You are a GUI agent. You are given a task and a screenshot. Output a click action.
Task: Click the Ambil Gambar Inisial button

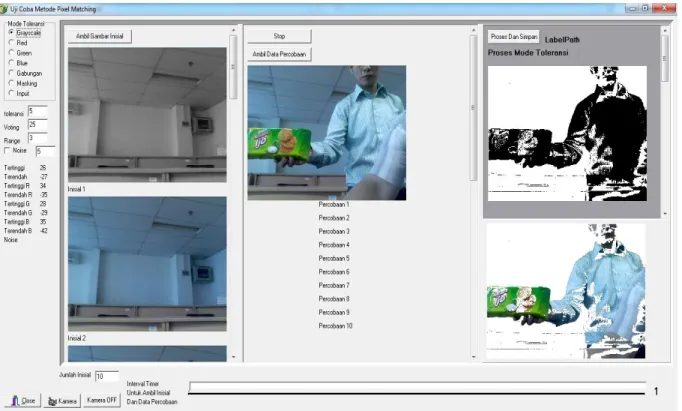point(100,37)
